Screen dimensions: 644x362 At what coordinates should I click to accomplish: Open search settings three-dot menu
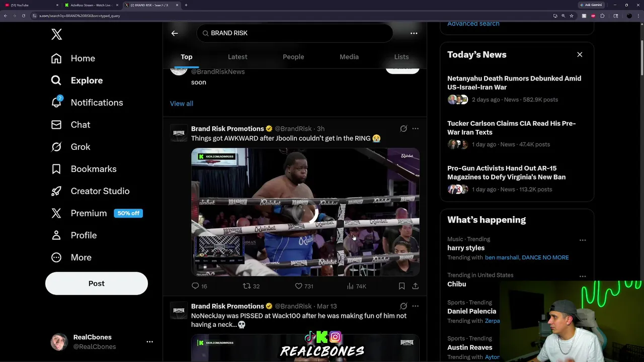414,33
